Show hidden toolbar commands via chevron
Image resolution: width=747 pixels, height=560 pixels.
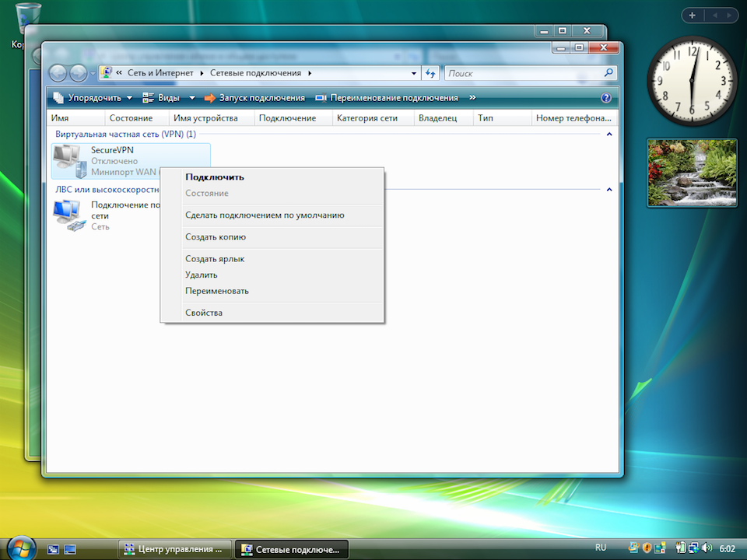472,98
